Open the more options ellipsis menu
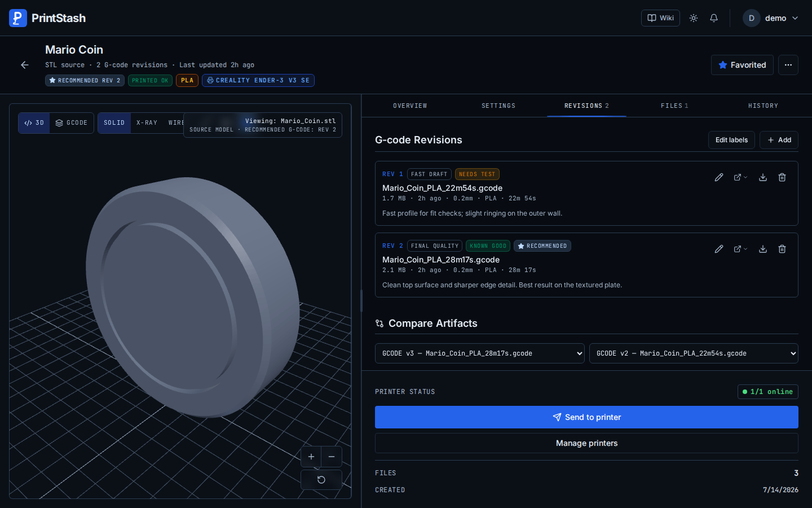 click(x=788, y=65)
